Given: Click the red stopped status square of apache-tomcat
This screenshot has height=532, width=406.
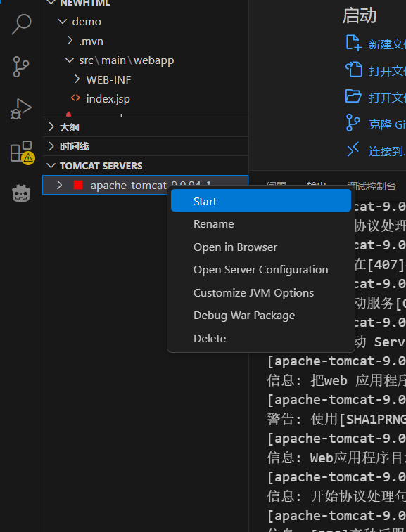Looking at the screenshot, I should (x=78, y=185).
